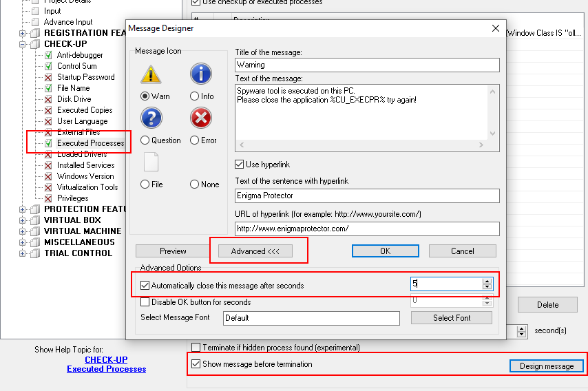
Task: Click the Select Message Font Default field
Action: [311, 318]
